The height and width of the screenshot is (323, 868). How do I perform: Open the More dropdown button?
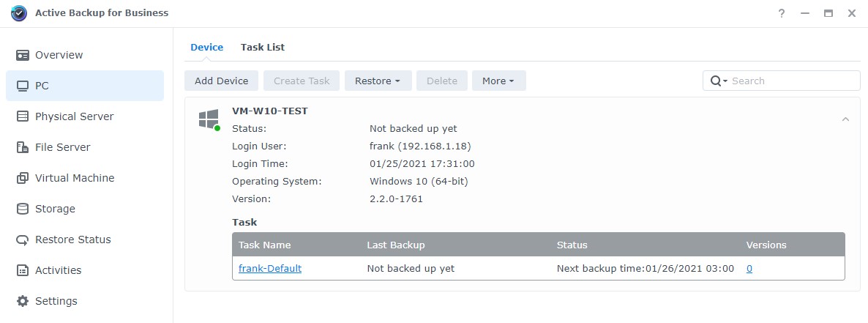tap(498, 81)
